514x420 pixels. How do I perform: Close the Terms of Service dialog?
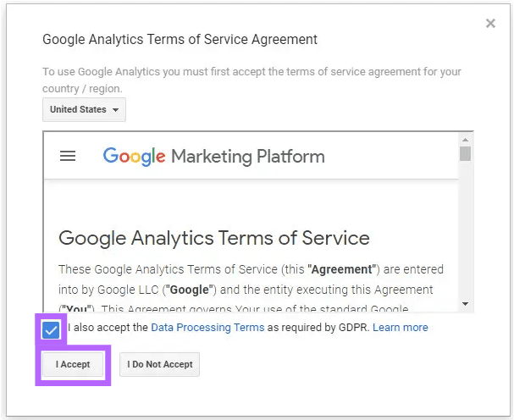click(490, 23)
